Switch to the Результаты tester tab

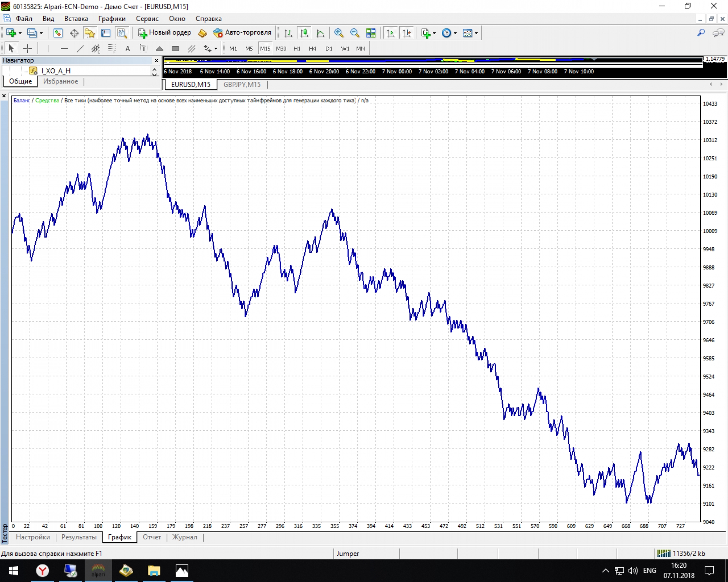point(79,537)
